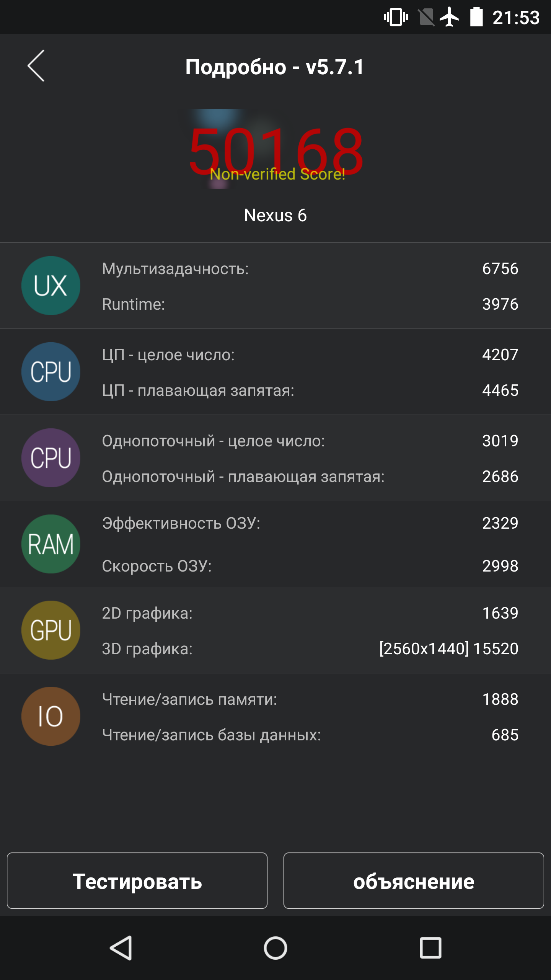Select the Мультизадачность score row
Screen dimensions: 551x980
click(310, 269)
